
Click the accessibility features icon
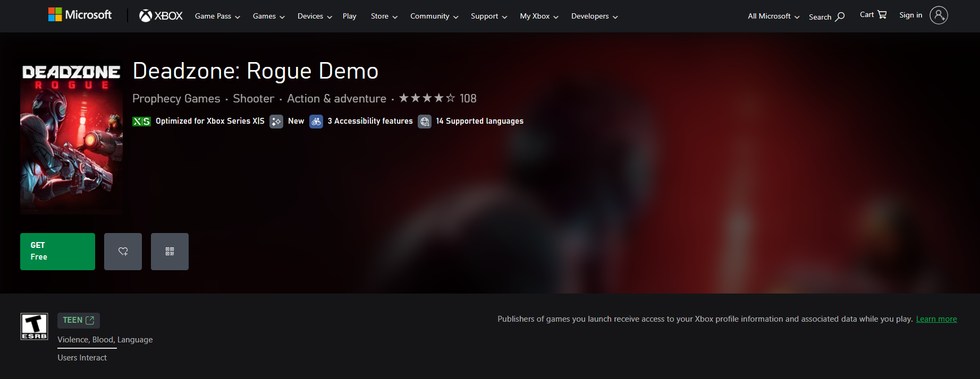[x=316, y=122]
